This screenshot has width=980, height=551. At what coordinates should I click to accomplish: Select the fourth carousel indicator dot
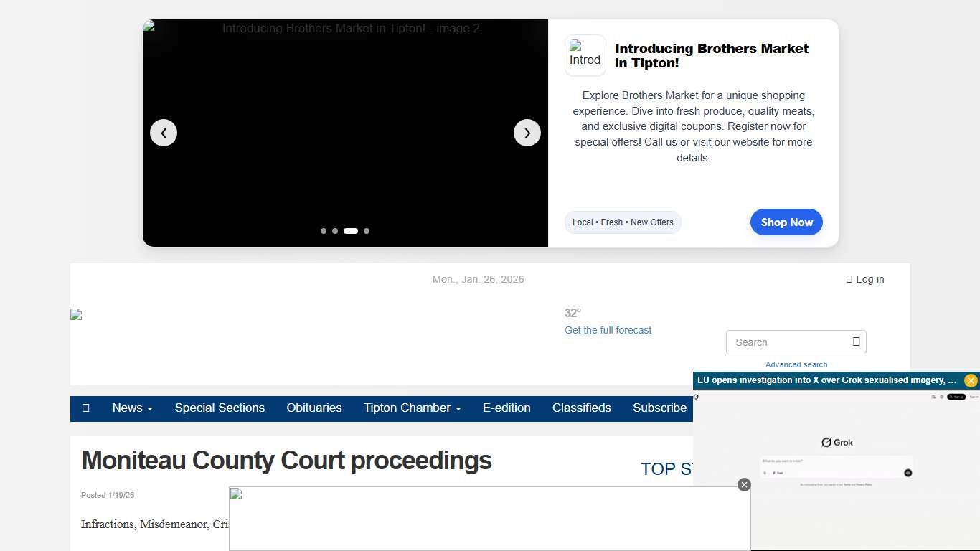[x=367, y=231]
